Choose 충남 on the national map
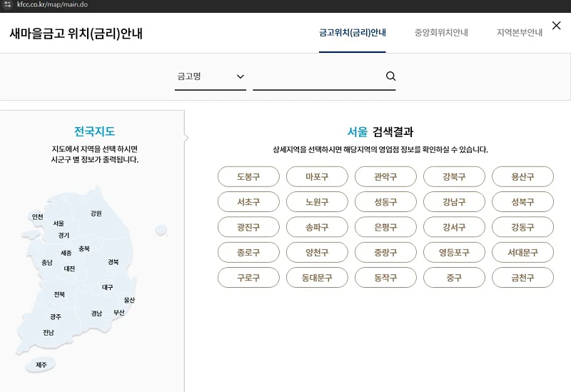Screen dimensions: 571x392 click(x=47, y=262)
